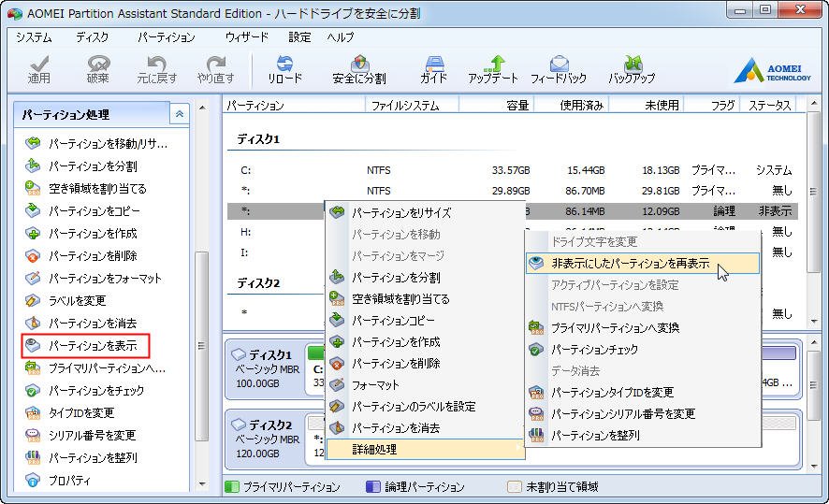Choose パーティションをリサイズ in context menu
829x504 pixels.
[425, 212]
